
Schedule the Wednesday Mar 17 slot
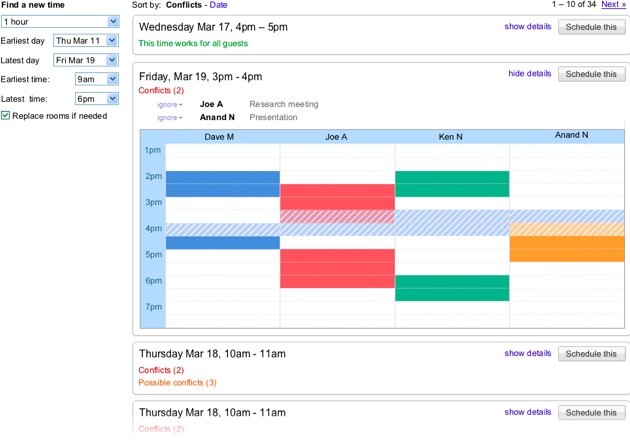click(590, 27)
